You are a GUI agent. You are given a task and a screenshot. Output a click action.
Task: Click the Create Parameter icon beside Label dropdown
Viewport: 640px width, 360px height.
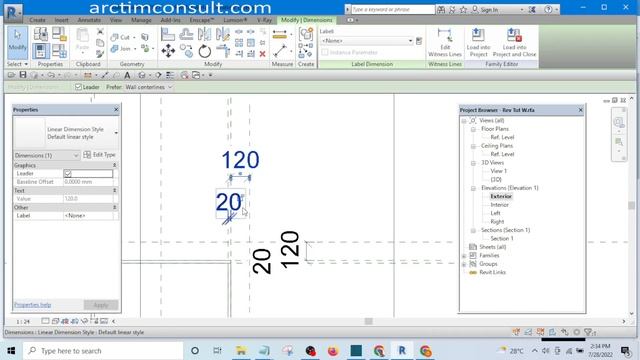coord(419,41)
